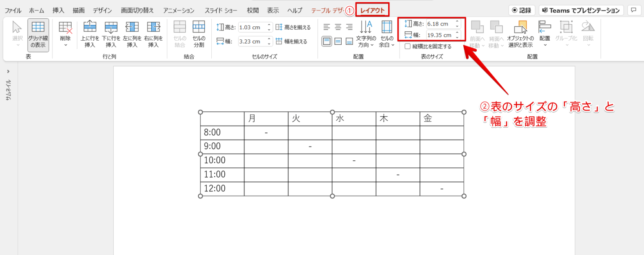Enable 縦横比を固定する checkbox

pyautogui.click(x=407, y=46)
